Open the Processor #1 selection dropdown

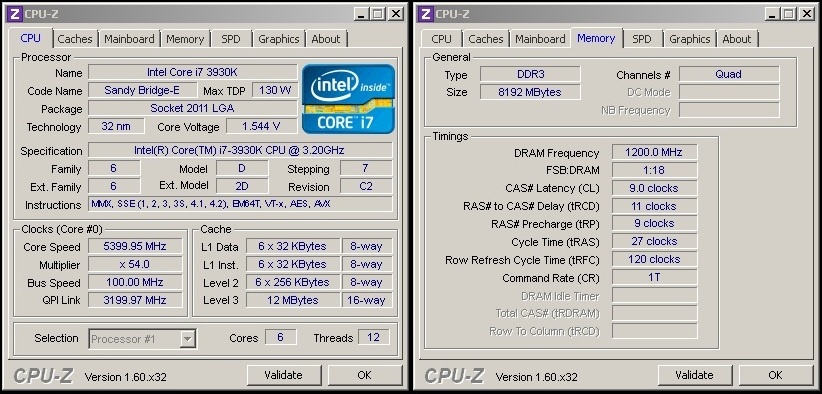(188, 339)
